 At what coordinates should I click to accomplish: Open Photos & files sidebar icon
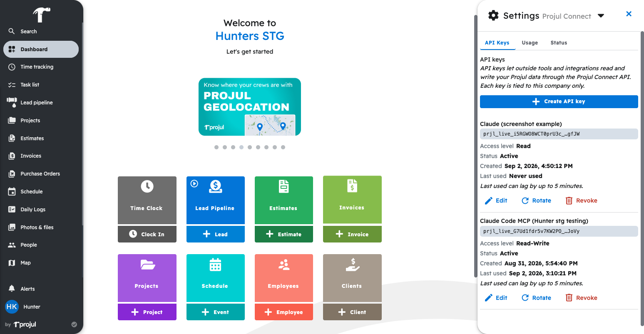pos(12,228)
